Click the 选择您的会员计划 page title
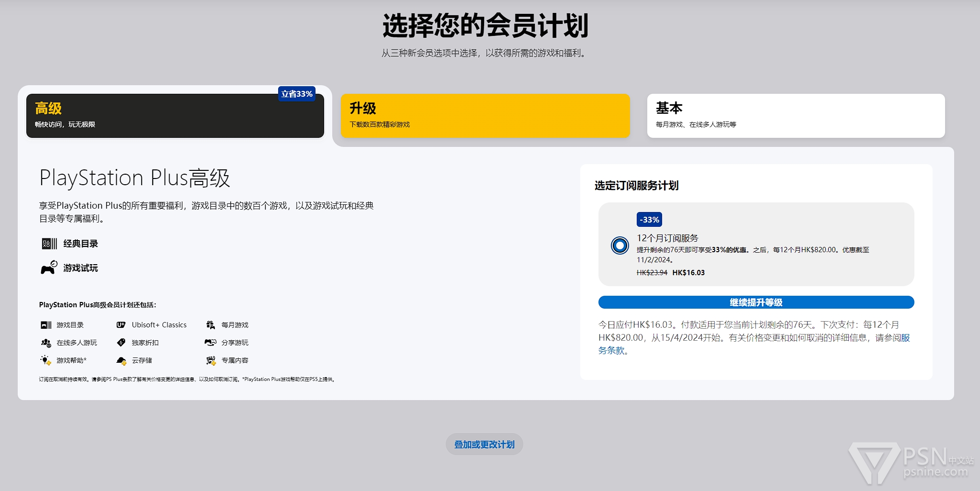The height and width of the screenshot is (491, 980). point(485,25)
